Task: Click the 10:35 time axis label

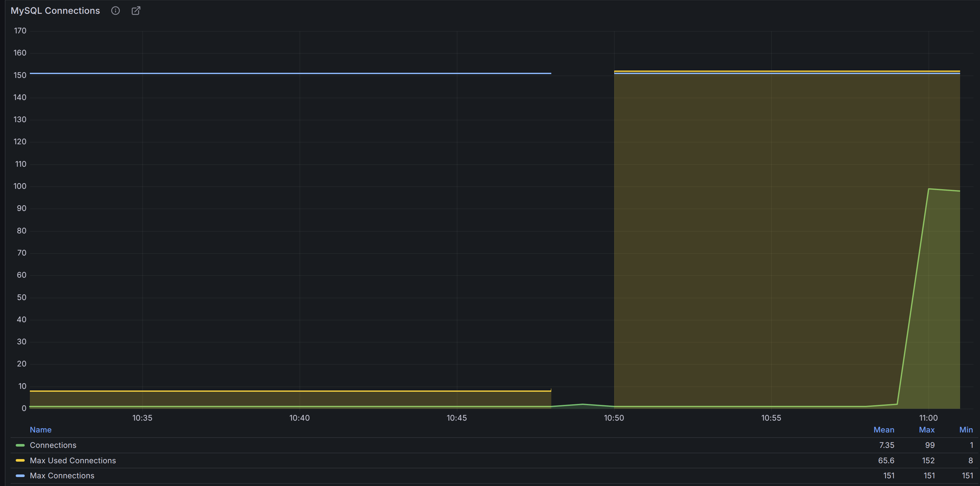Action: pos(142,418)
